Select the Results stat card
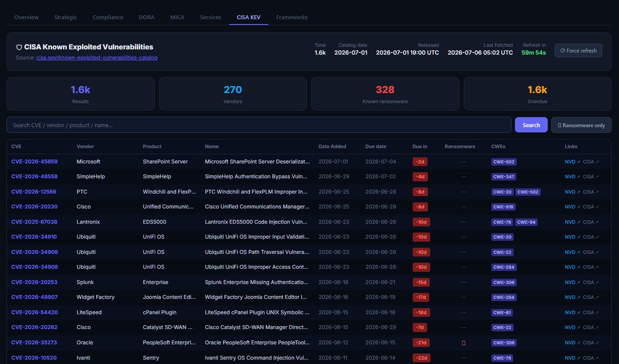Screen dimensions: 619x364 tap(80, 94)
